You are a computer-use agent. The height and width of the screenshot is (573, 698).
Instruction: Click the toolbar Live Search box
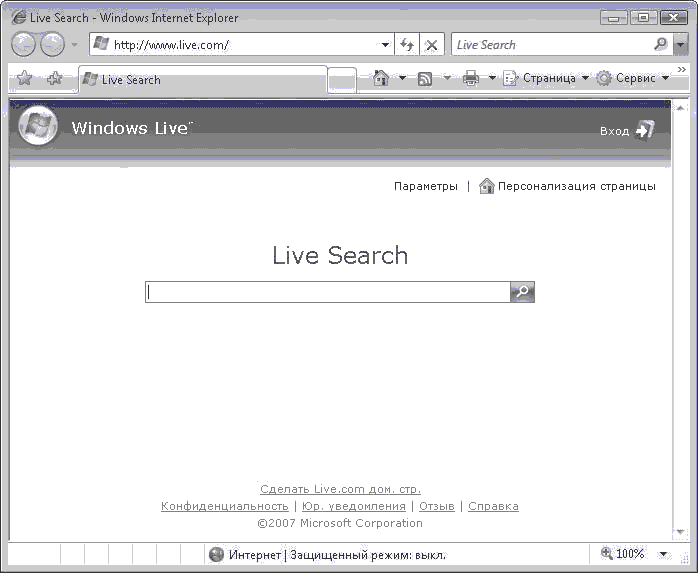click(552, 45)
